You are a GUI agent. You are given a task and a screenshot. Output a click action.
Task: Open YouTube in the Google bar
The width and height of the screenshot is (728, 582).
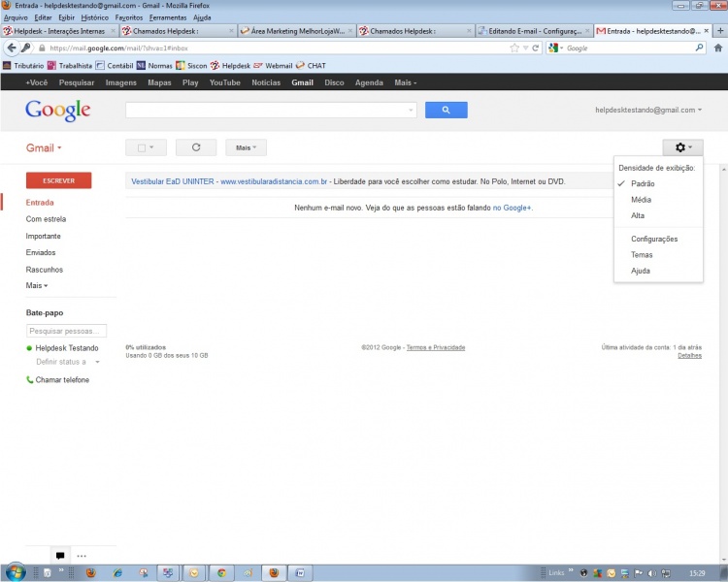[x=225, y=82]
